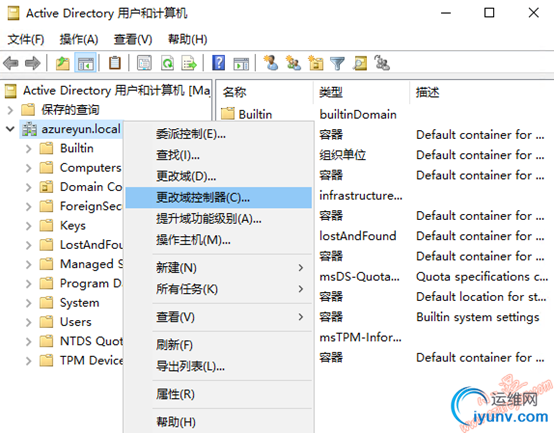
Task: Click the Up one level folder icon
Action: click(x=63, y=64)
